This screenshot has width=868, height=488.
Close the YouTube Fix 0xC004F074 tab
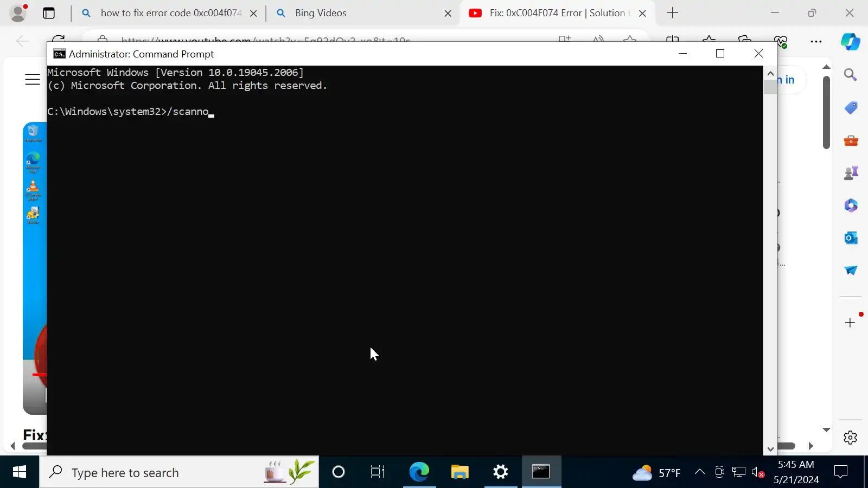(x=642, y=14)
